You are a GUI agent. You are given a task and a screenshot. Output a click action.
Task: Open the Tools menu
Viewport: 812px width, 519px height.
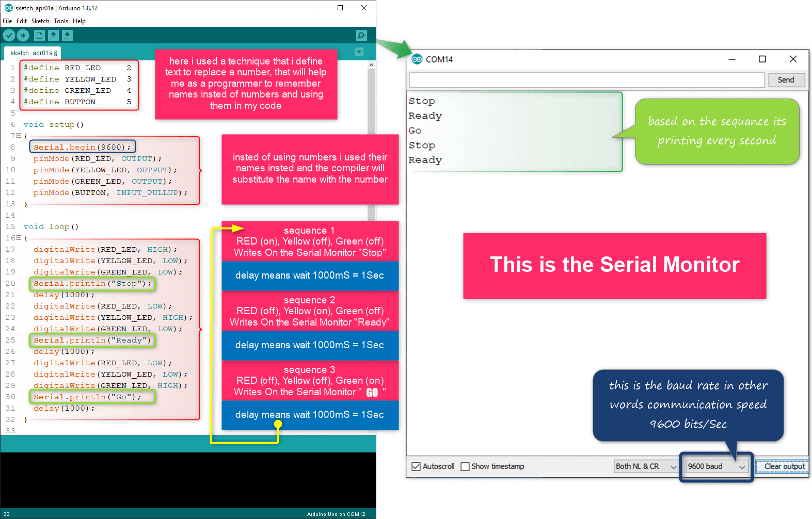click(61, 21)
